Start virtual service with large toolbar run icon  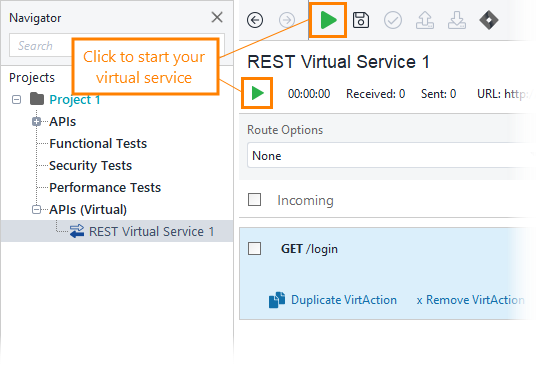[328, 20]
